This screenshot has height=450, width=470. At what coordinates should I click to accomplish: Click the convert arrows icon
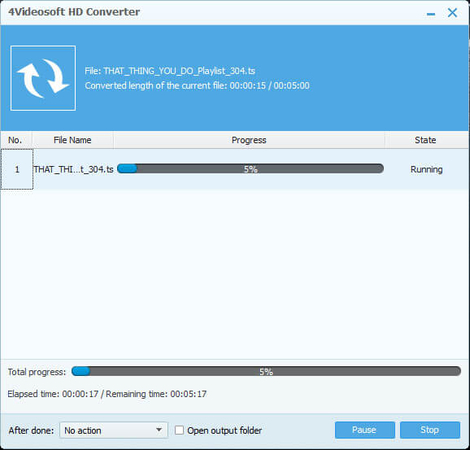(x=43, y=78)
